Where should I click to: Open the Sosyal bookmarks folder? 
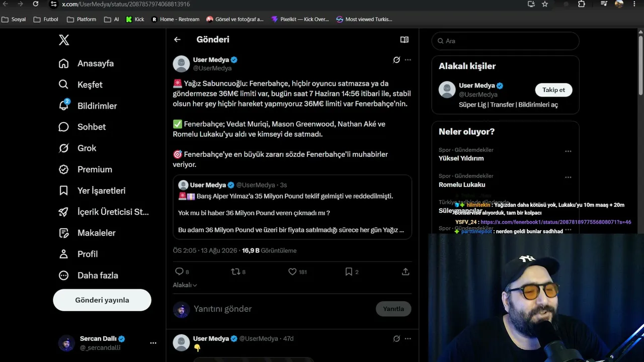click(14, 19)
